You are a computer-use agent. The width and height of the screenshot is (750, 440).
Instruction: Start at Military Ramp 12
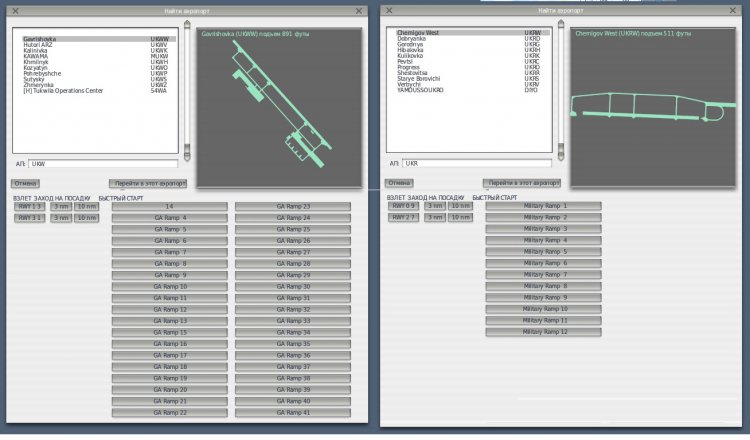543,332
